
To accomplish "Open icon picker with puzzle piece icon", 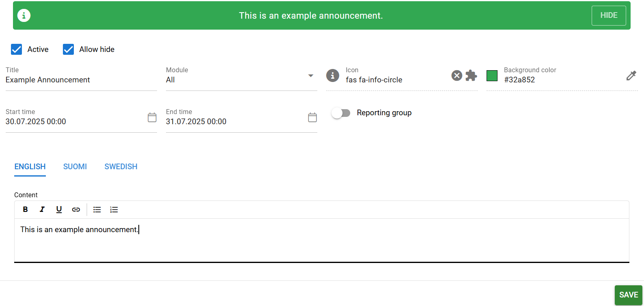I will [471, 75].
